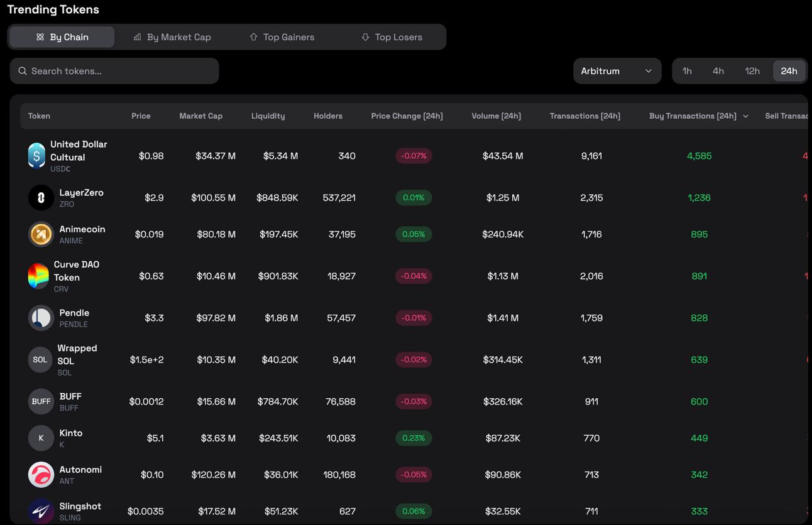Click the 9,161 transactions value
The image size is (812, 525).
[x=591, y=156]
